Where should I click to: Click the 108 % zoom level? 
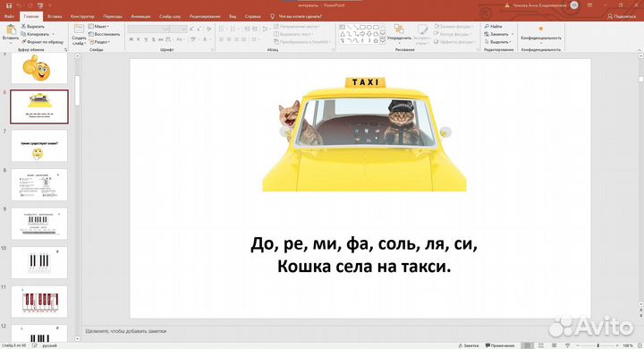(x=628, y=345)
